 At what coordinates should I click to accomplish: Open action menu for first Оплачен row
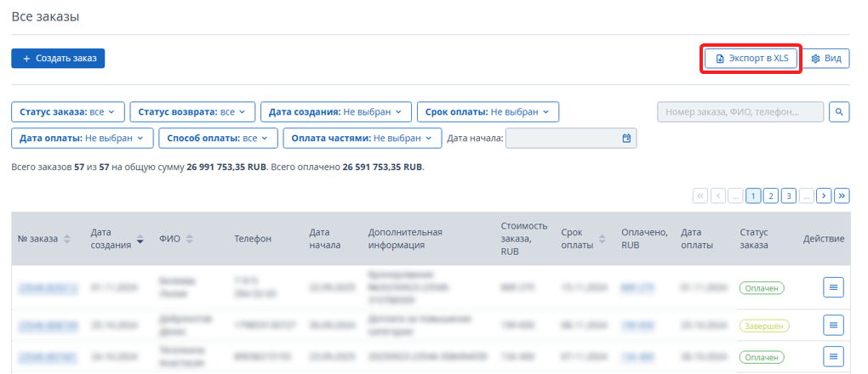coord(833,287)
